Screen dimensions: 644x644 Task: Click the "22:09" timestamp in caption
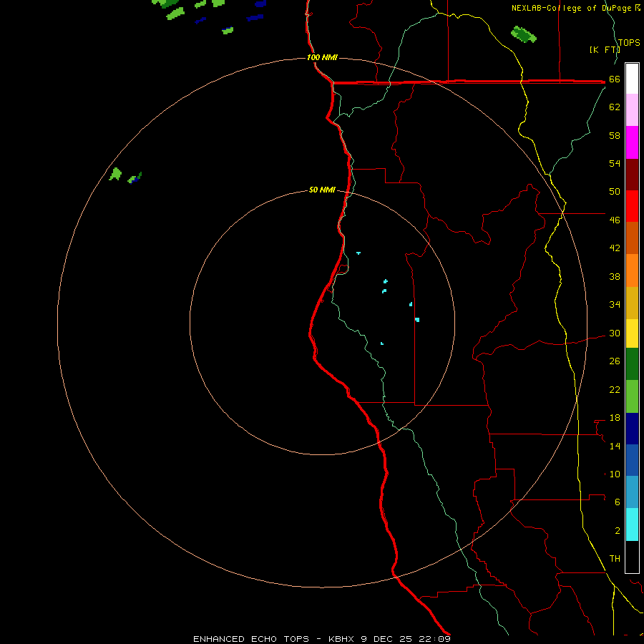pos(434,639)
